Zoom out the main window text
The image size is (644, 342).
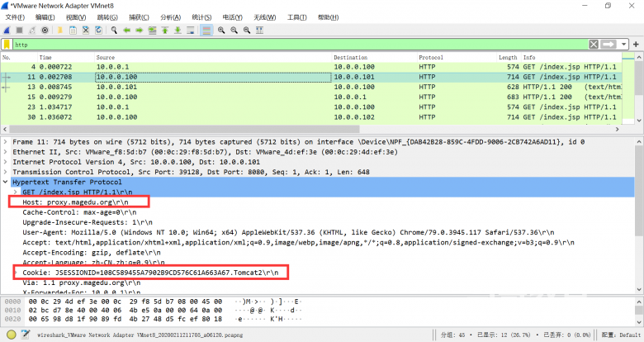234,30
